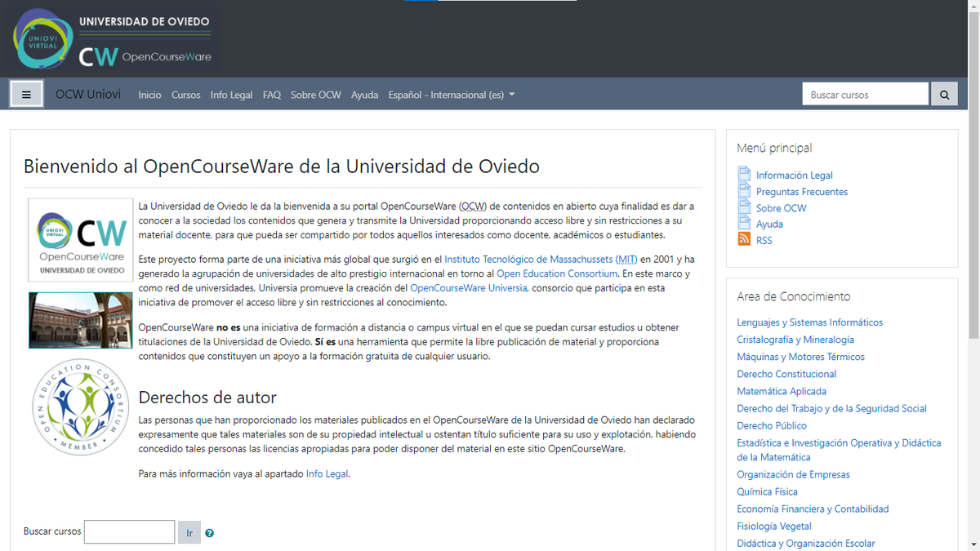
Task: Open Química Física area
Action: [767, 491]
